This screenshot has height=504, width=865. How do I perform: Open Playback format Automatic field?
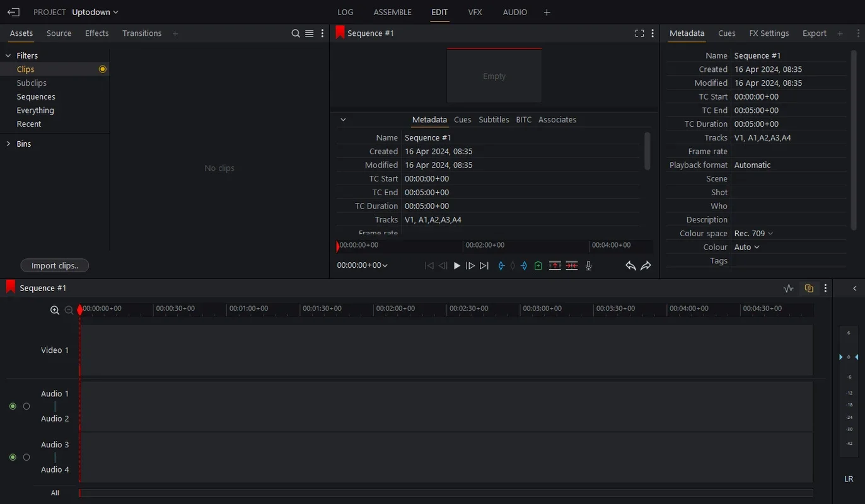coord(789,165)
